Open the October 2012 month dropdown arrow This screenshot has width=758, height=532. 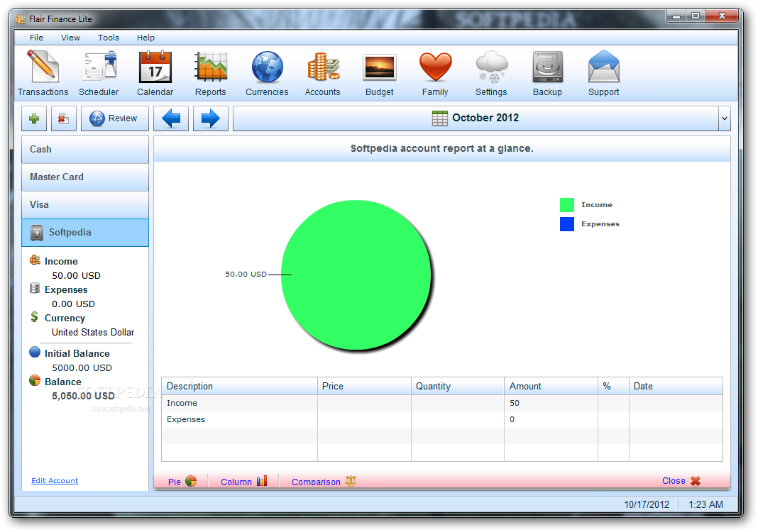[724, 118]
